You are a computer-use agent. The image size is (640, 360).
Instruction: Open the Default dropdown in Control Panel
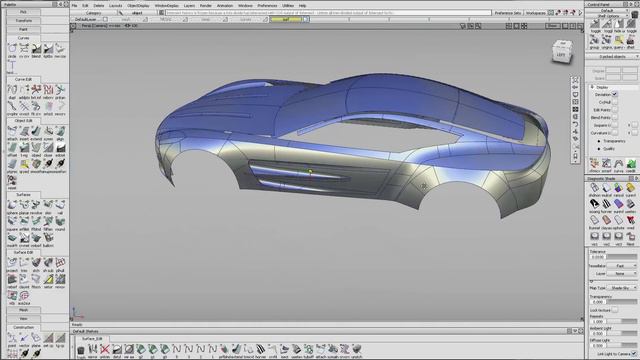[x=607, y=11]
